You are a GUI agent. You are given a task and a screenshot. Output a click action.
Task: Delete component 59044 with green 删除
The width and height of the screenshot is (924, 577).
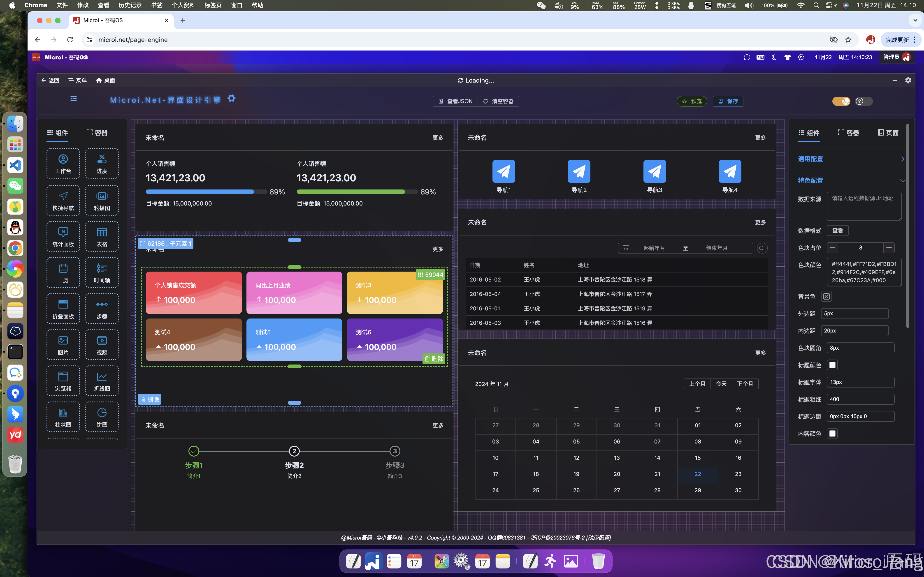434,359
